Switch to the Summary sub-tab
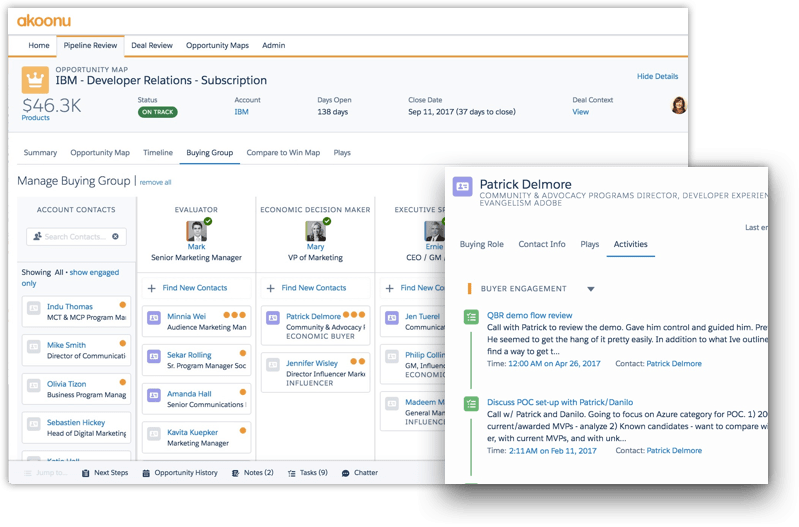 tap(40, 152)
